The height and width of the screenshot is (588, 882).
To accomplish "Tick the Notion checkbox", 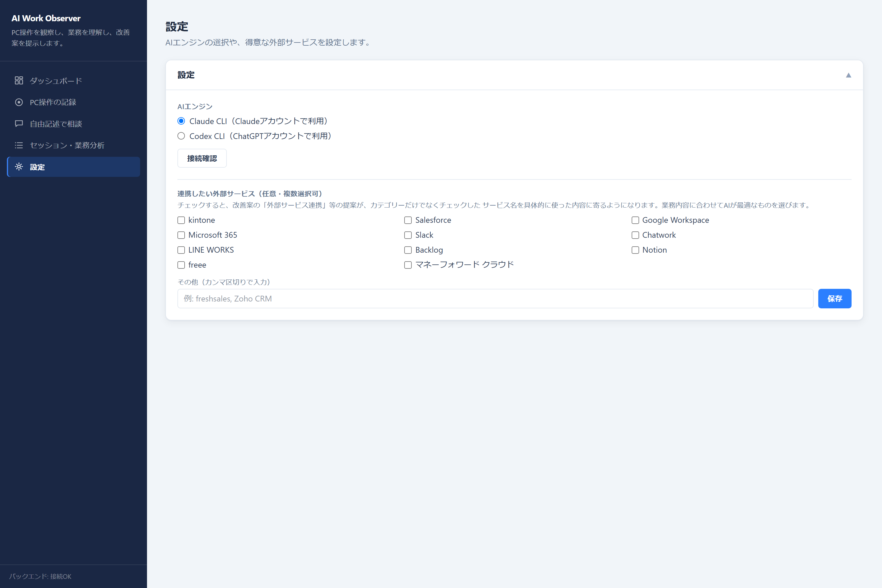I will (635, 250).
